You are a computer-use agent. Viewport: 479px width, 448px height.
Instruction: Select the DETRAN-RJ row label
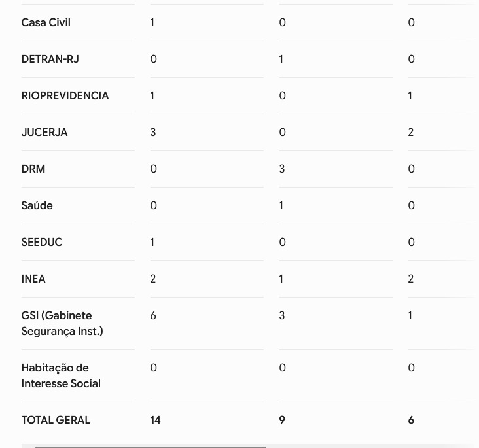(x=50, y=59)
